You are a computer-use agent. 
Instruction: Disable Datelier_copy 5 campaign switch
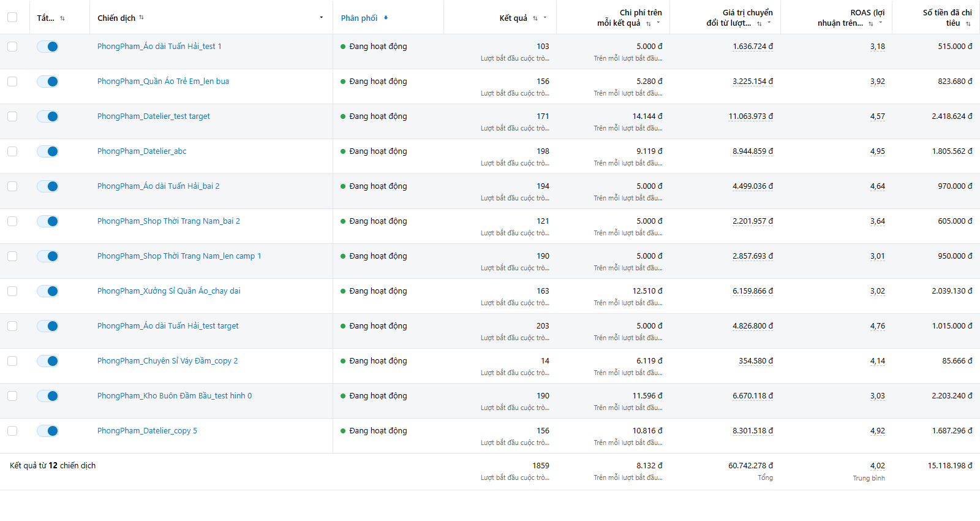(x=48, y=431)
